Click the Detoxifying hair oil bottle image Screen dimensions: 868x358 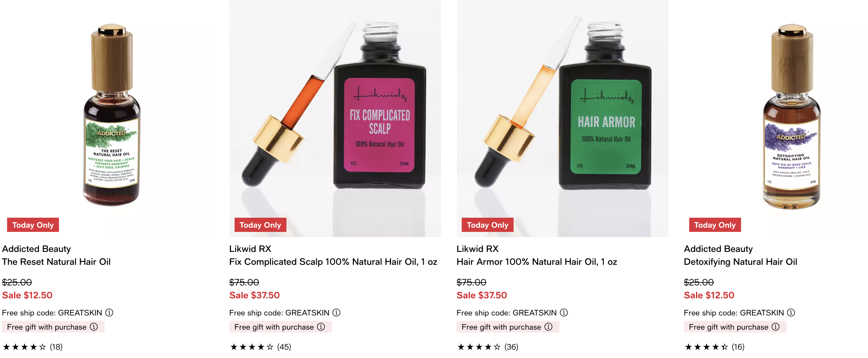click(x=791, y=116)
